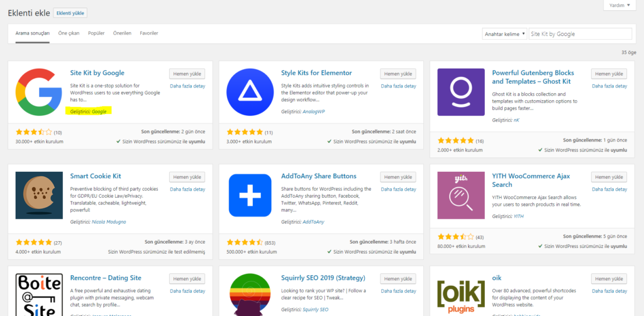Viewport: 644px width, 316px height.
Task: Switch to Önerilen tab
Action: click(x=123, y=33)
